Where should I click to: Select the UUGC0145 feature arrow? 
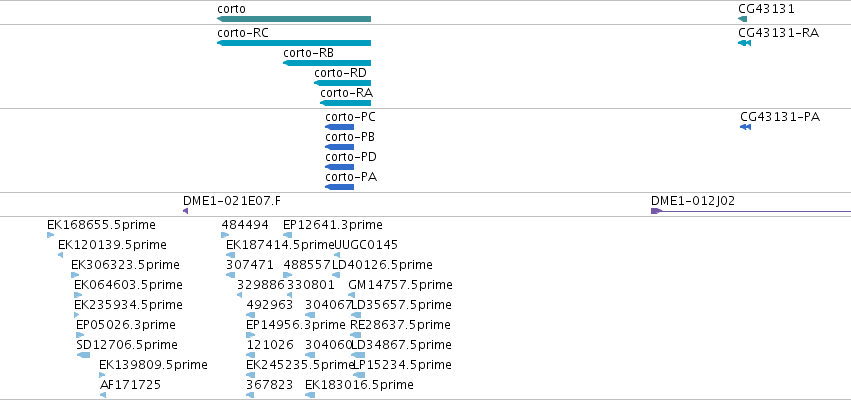coord(337,255)
